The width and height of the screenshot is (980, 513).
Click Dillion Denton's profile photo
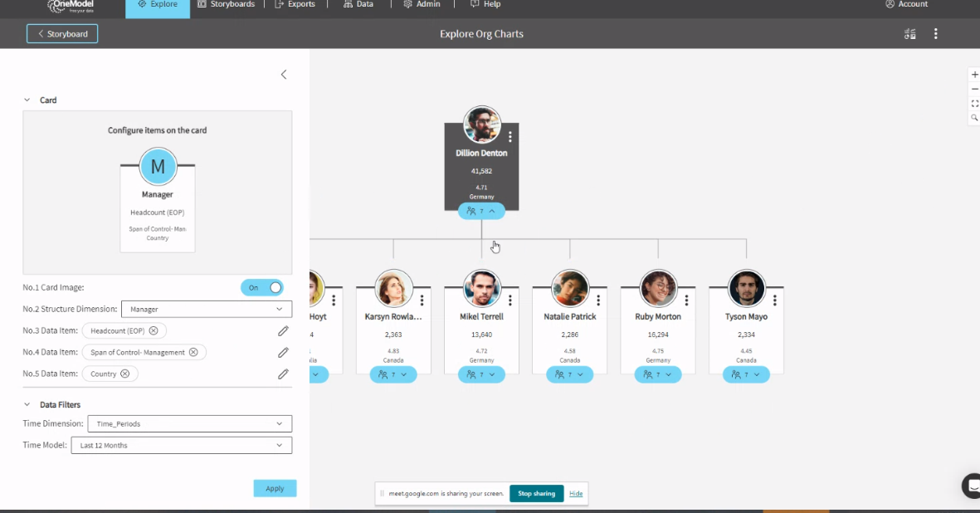click(x=482, y=125)
